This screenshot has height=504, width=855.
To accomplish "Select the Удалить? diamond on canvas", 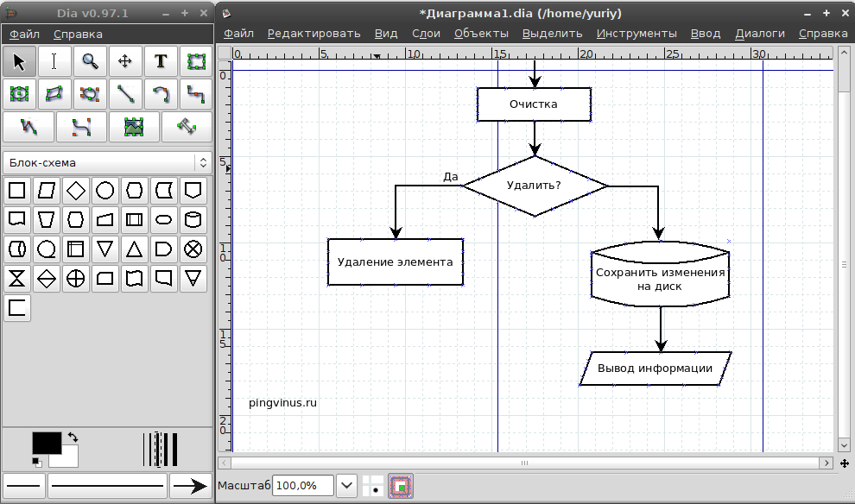I will point(535,186).
